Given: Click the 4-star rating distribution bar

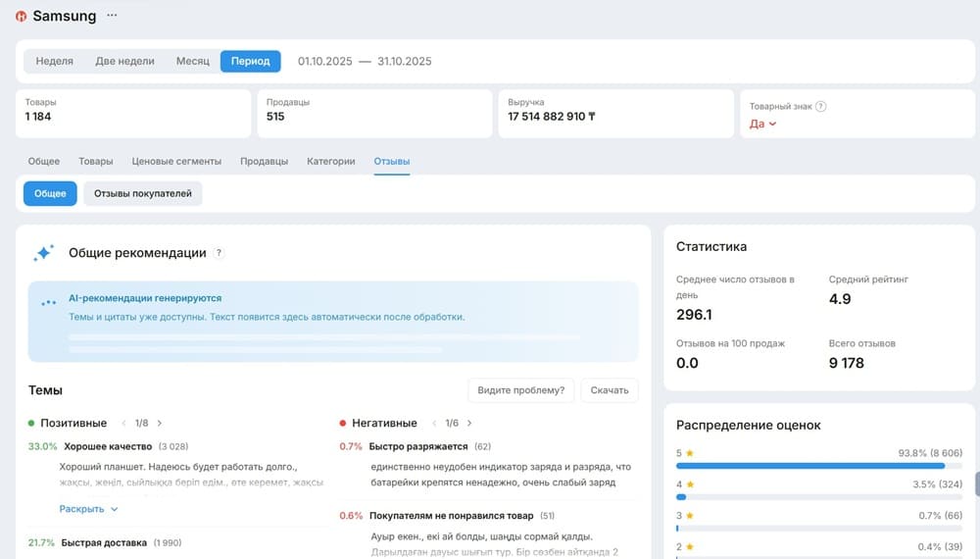Looking at the screenshot, I should [x=818, y=497].
